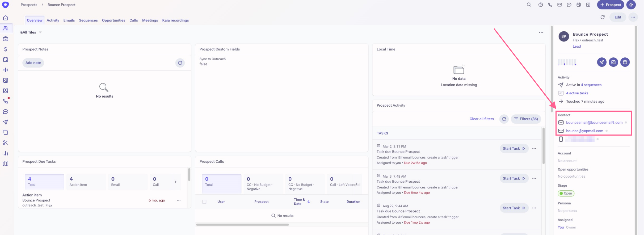Select the 4 Action item counter tile
Screen dimensions: 644x235
point(86,182)
